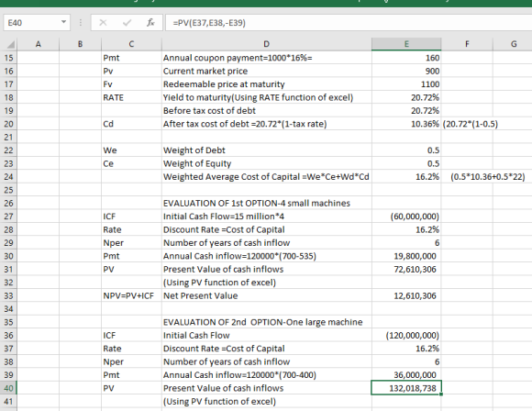Select row 25 header
Image resolution: width=532 pixels, height=411 pixels.
coord(8,190)
